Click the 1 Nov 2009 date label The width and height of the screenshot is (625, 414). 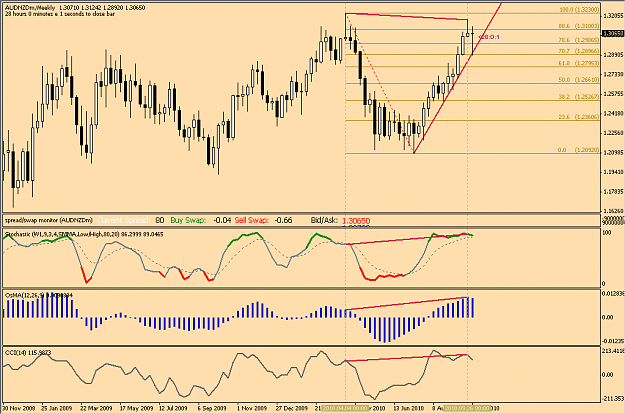(252, 408)
